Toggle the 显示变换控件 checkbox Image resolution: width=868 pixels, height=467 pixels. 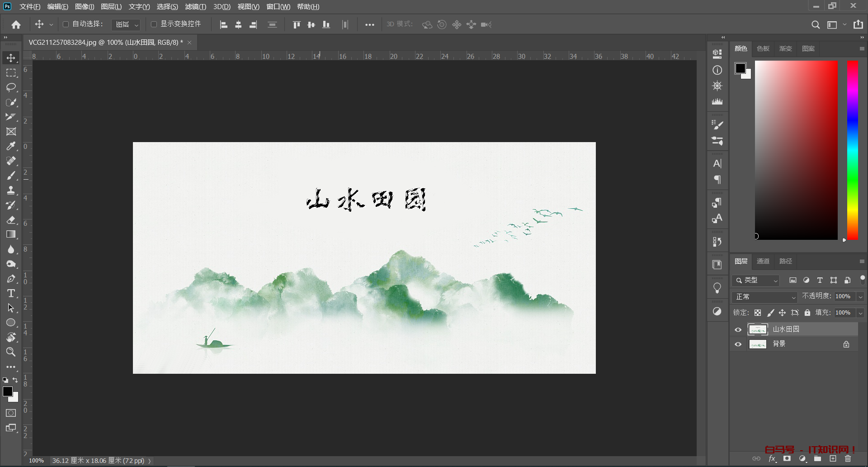[x=154, y=24]
